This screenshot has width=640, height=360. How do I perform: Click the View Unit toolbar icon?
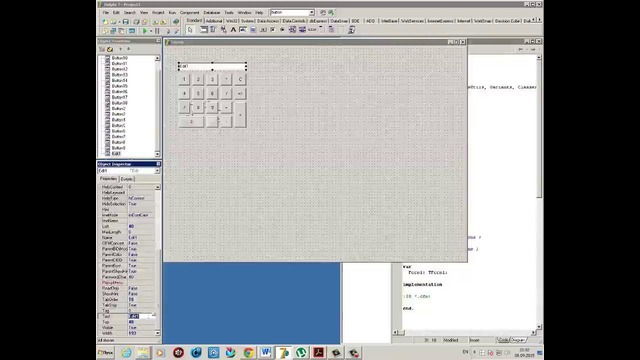tap(105, 31)
